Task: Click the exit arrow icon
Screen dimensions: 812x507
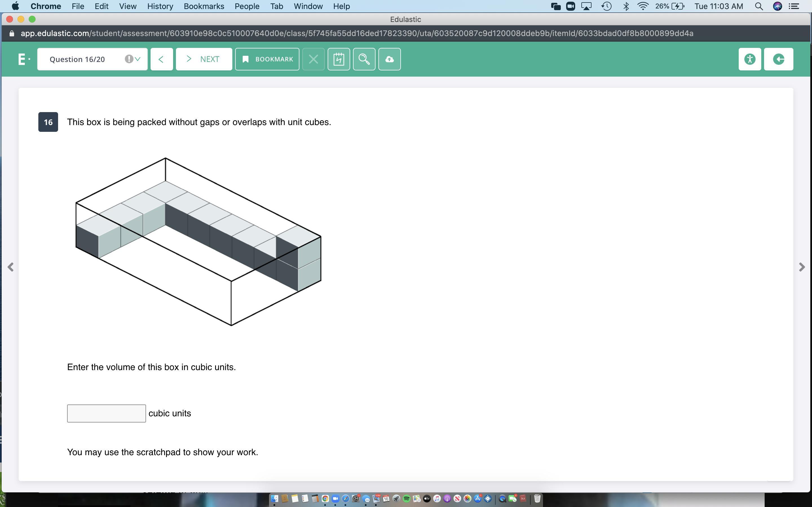Action: [778, 59]
